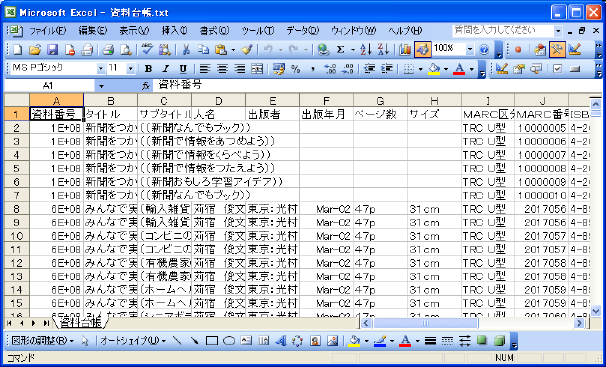Click the AutoSum sigma icon
The height and width of the screenshot is (367, 606).
[x=340, y=49]
